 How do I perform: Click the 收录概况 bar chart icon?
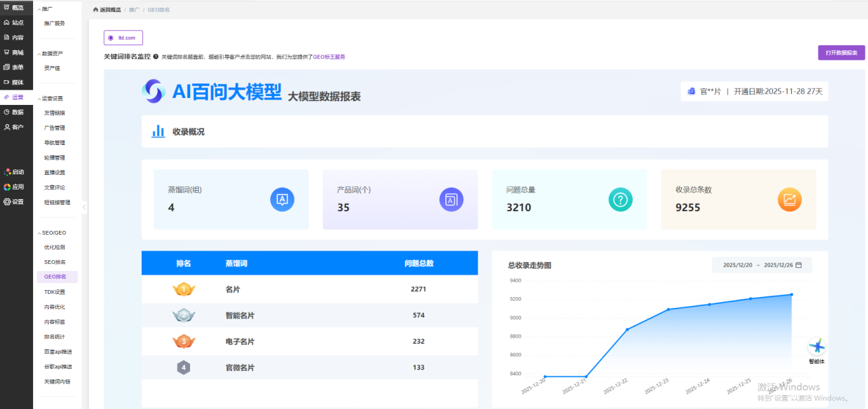pyautogui.click(x=158, y=131)
